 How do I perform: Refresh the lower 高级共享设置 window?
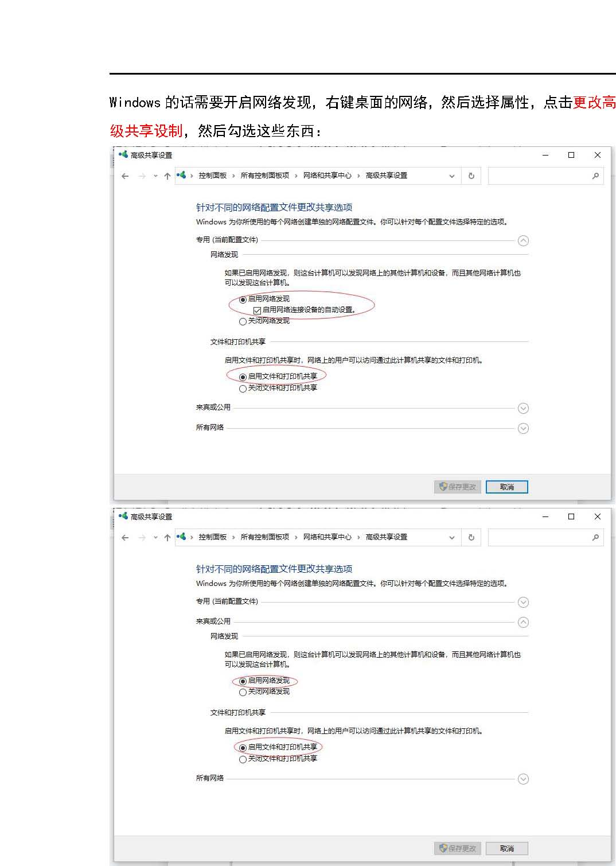click(x=471, y=538)
